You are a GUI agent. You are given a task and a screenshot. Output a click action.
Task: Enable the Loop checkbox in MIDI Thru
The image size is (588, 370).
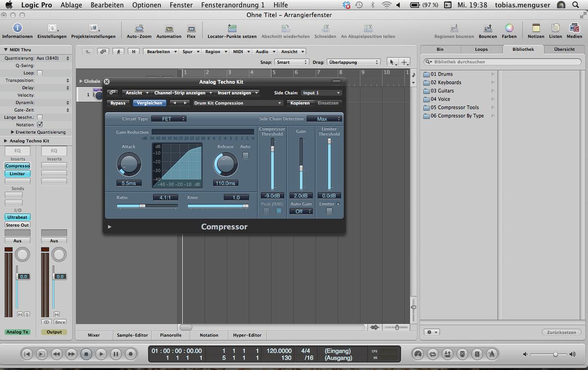40,73
